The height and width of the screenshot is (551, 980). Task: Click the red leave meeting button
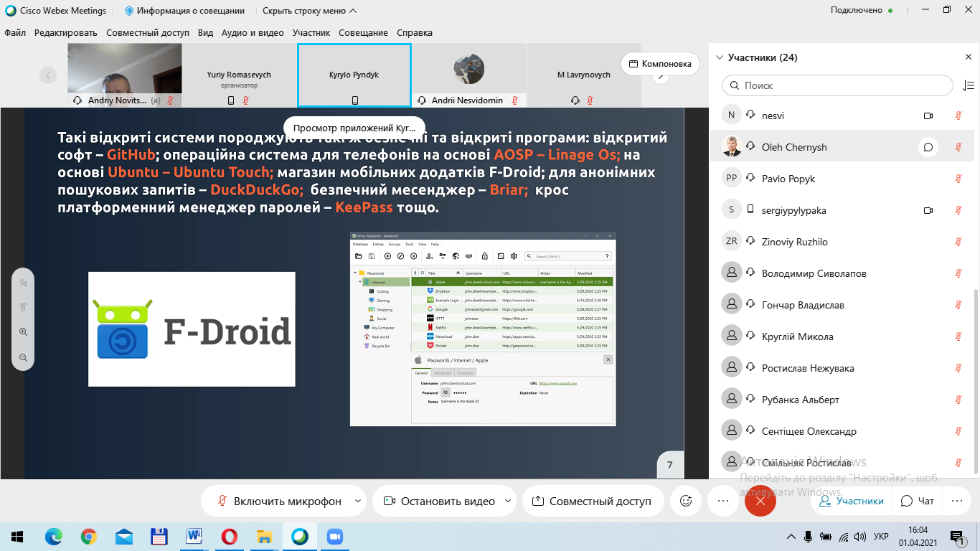click(x=760, y=501)
